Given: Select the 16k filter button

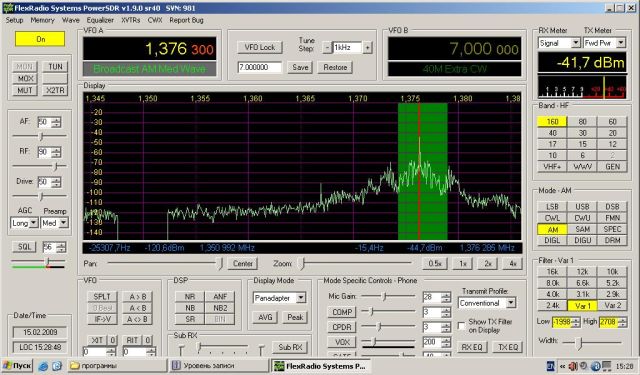Looking at the screenshot, I should [x=552, y=272].
